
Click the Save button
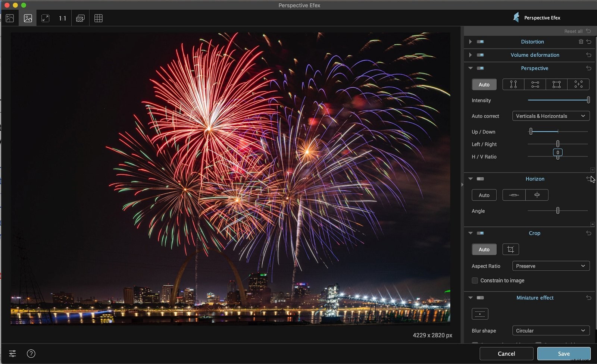coord(564,354)
